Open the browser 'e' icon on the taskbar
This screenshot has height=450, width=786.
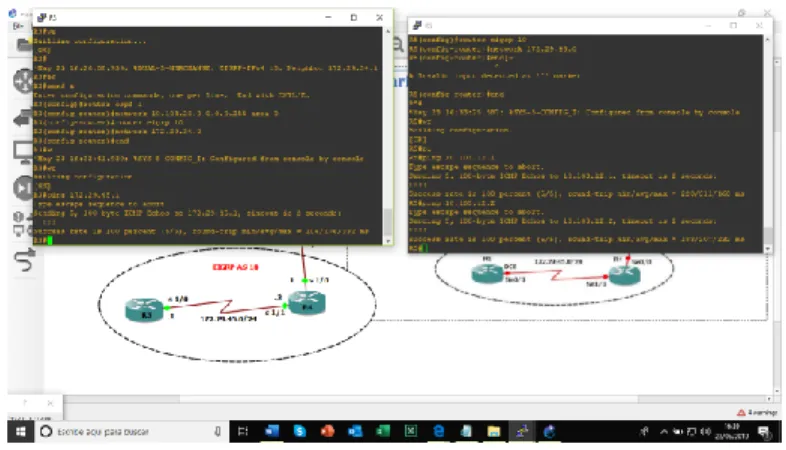(438, 431)
